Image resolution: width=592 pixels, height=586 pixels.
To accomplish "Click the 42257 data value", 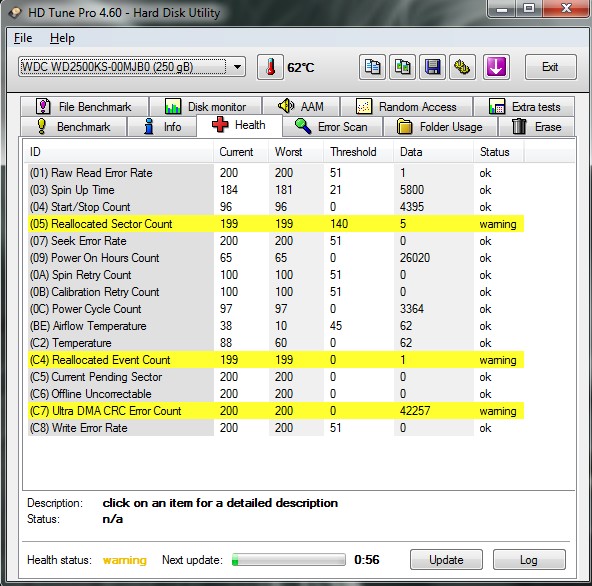I will [x=415, y=411].
